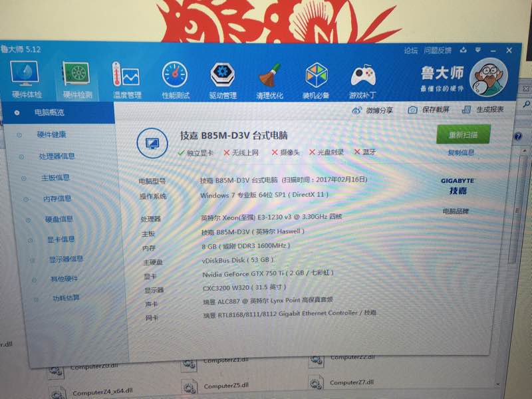The image size is (532, 399).
Task: Open 其他硬件 other hardware
Action: pos(64,279)
